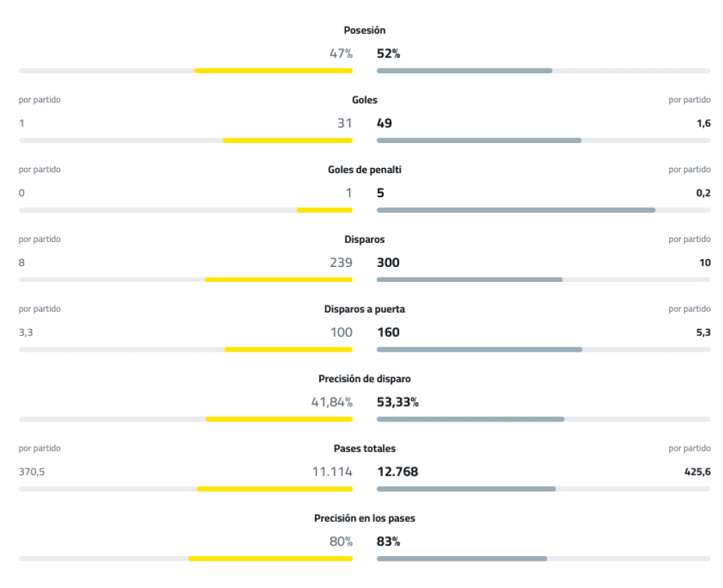
Task: Click the gray Goles de penalti bar
Action: coord(516,210)
